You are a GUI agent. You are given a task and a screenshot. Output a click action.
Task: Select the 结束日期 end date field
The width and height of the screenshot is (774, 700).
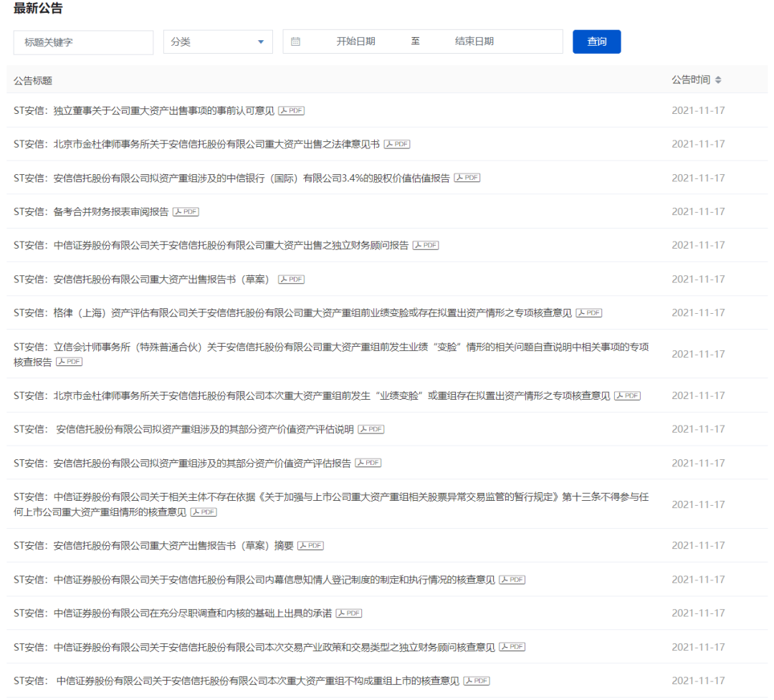pos(474,42)
